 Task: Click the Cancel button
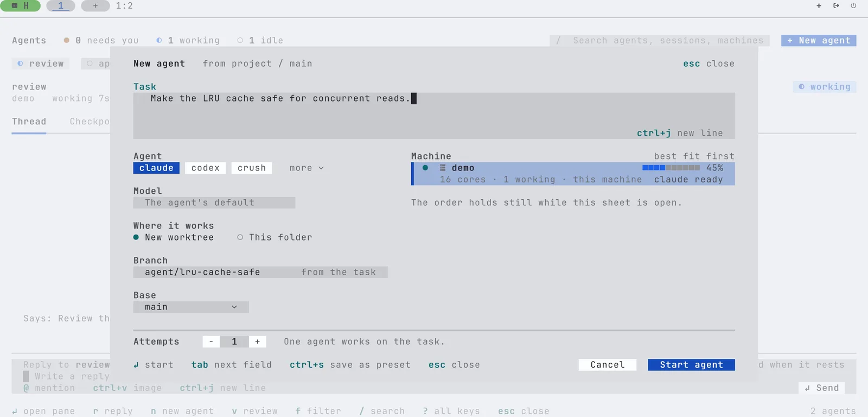pos(608,365)
